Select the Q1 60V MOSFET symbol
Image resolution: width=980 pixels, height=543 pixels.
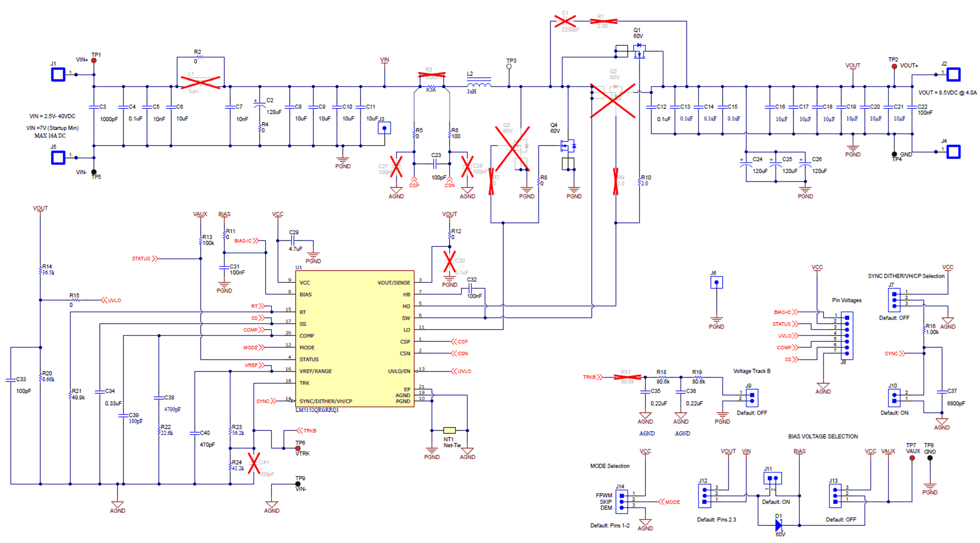click(639, 51)
